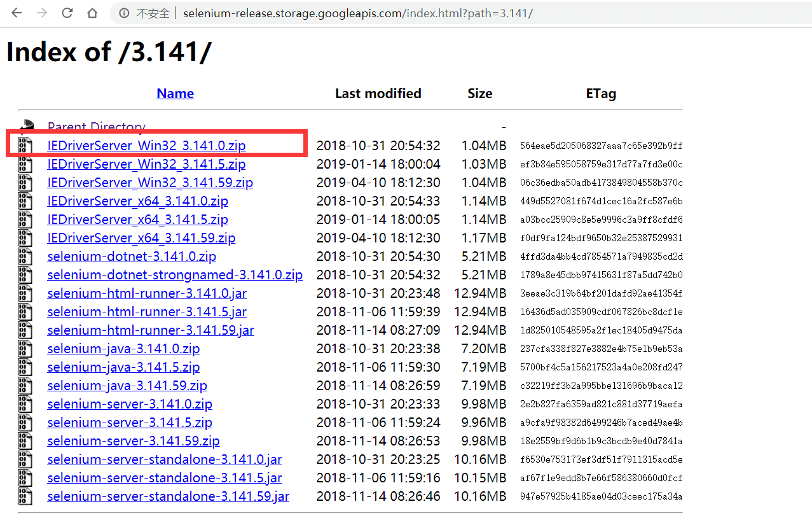Viewport: 812px width, 518px height.
Task: Click file icon beside selenium-server-standalone-3.141.5.jar
Action: coord(25,478)
